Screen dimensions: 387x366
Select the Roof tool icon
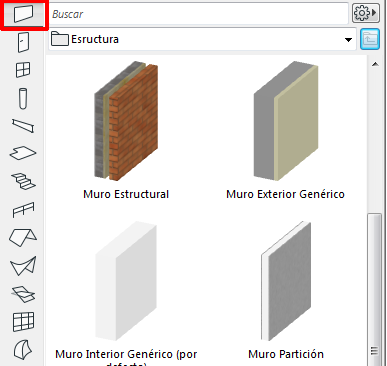coord(23,237)
